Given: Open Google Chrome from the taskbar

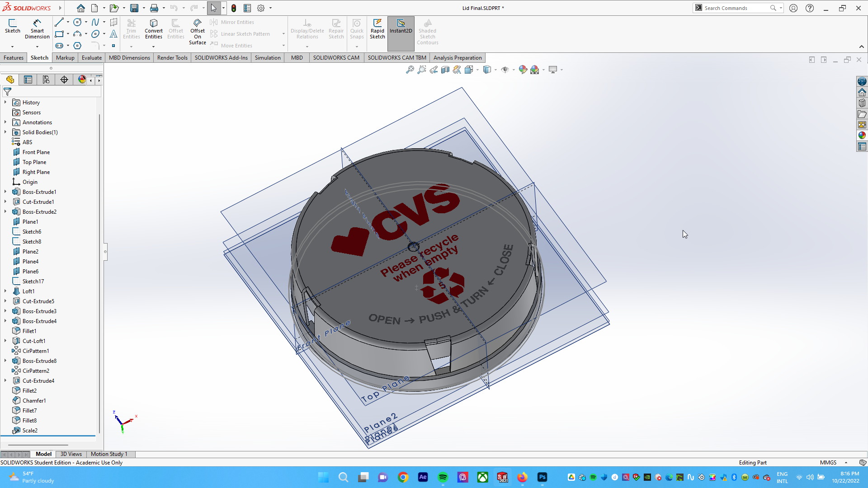Looking at the screenshot, I should point(403,477).
